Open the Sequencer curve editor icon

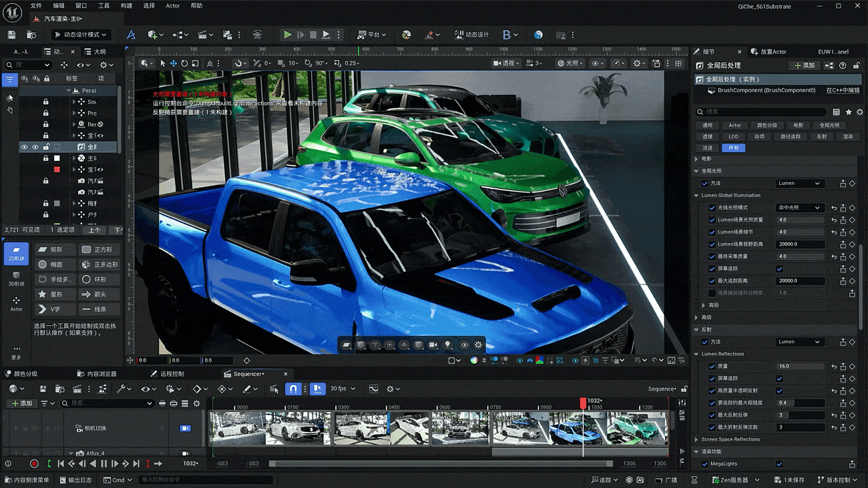(x=373, y=389)
